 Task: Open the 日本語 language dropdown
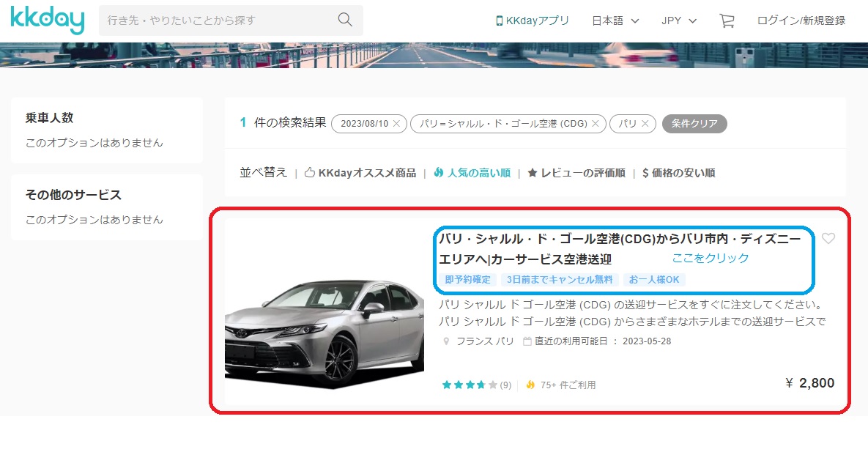(x=615, y=21)
